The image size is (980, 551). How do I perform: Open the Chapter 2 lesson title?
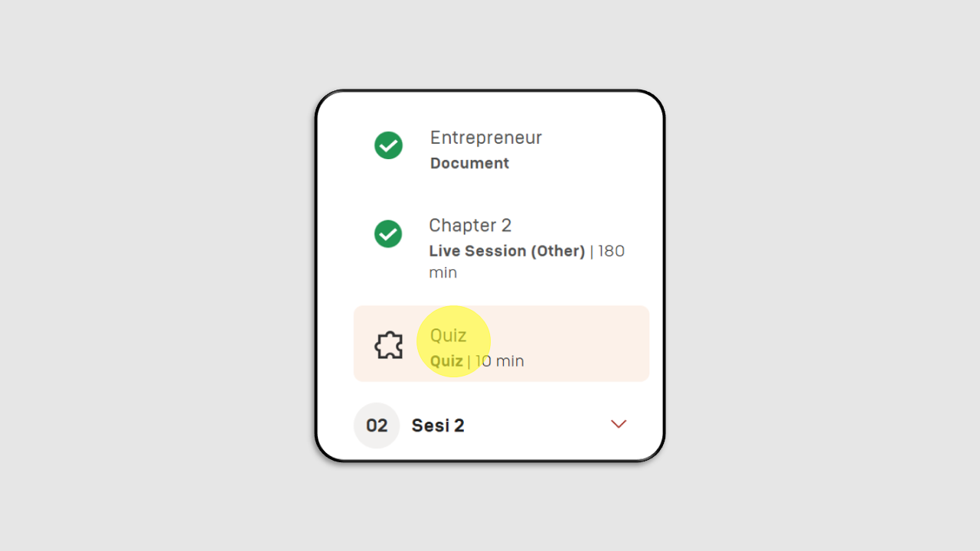[x=470, y=225]
